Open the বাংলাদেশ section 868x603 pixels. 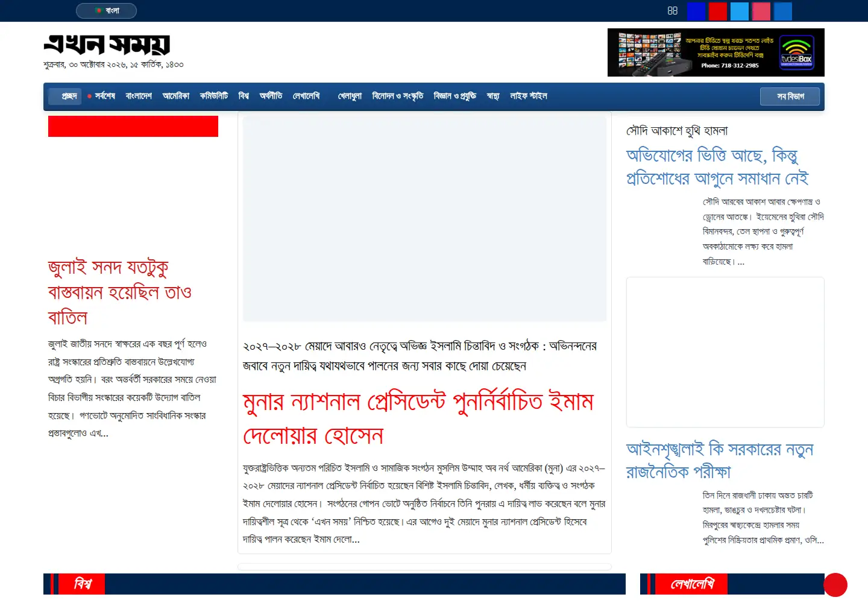pos(139,96)
